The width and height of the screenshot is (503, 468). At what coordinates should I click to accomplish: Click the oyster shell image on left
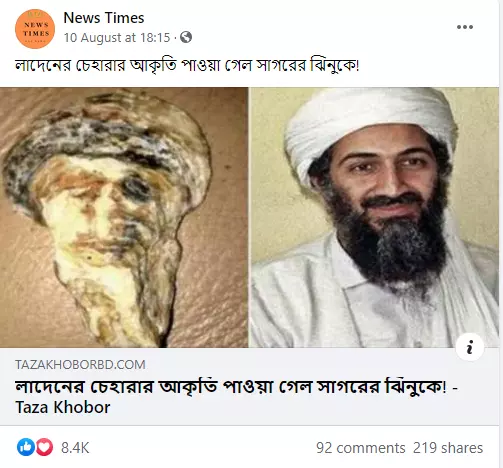point(124,217)
